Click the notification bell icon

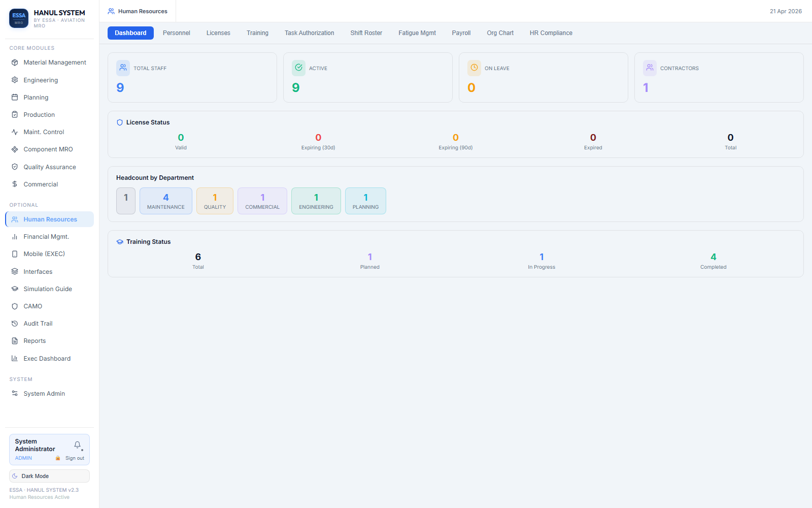point(77,445)
